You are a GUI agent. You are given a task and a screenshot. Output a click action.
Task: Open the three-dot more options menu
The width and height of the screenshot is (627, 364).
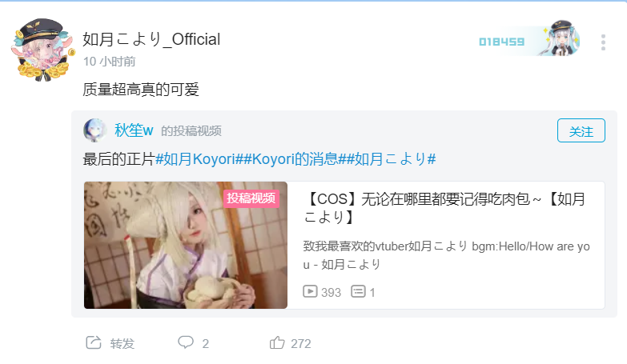(603, 42)
